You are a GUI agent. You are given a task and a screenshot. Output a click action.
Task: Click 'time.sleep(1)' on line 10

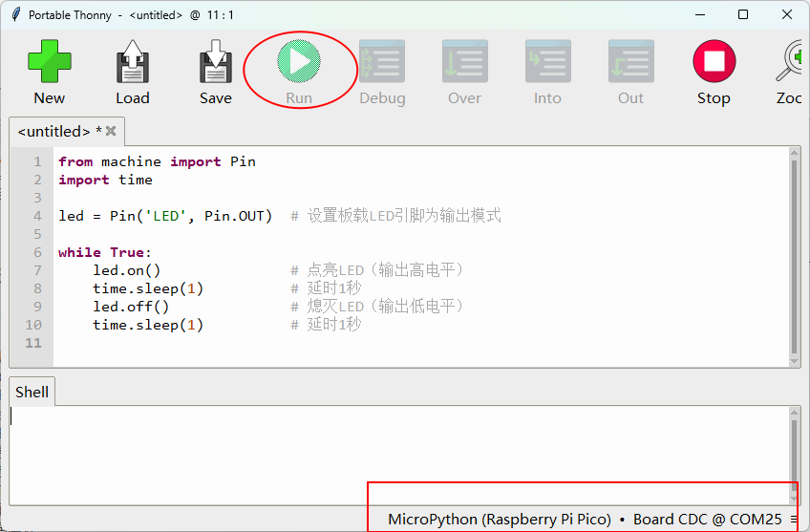coord(148,325)
